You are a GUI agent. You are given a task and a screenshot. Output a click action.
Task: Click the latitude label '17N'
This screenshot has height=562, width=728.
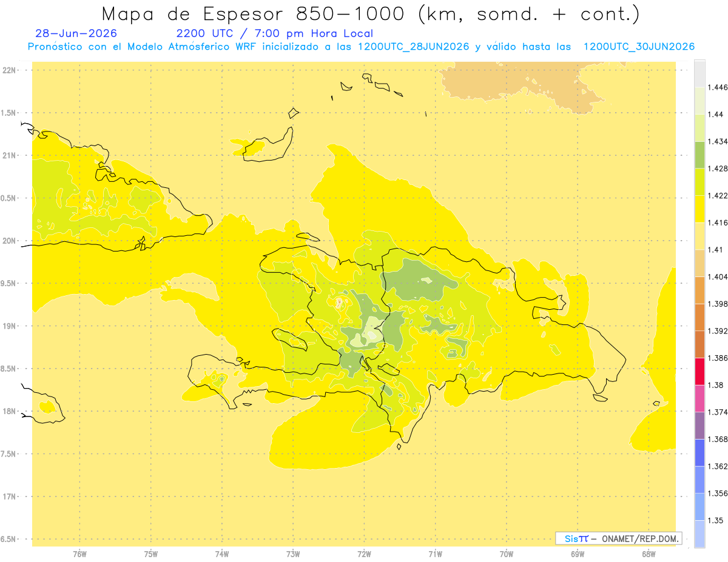[x=9, y=497]
